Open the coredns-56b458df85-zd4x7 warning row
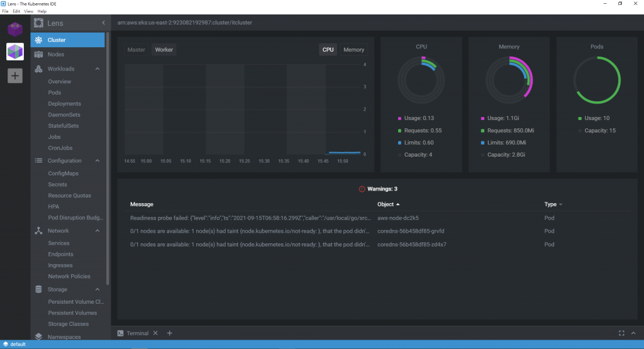 [x=377, y=244]
